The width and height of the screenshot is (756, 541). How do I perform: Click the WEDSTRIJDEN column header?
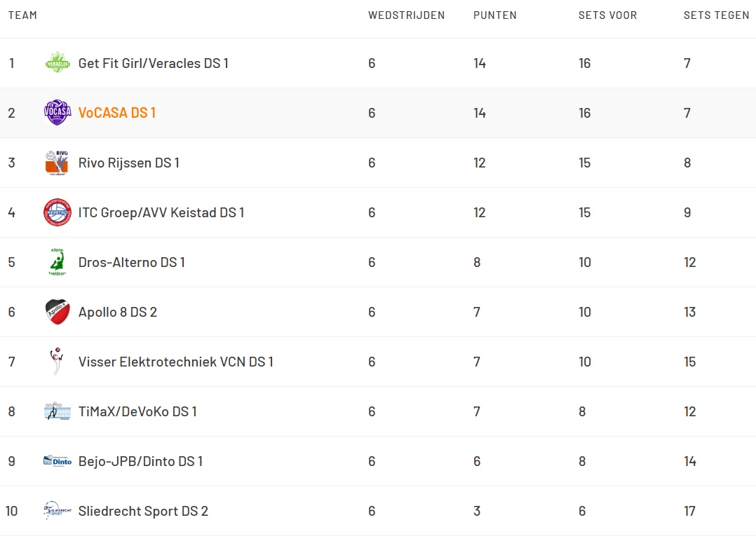point(407,15)
